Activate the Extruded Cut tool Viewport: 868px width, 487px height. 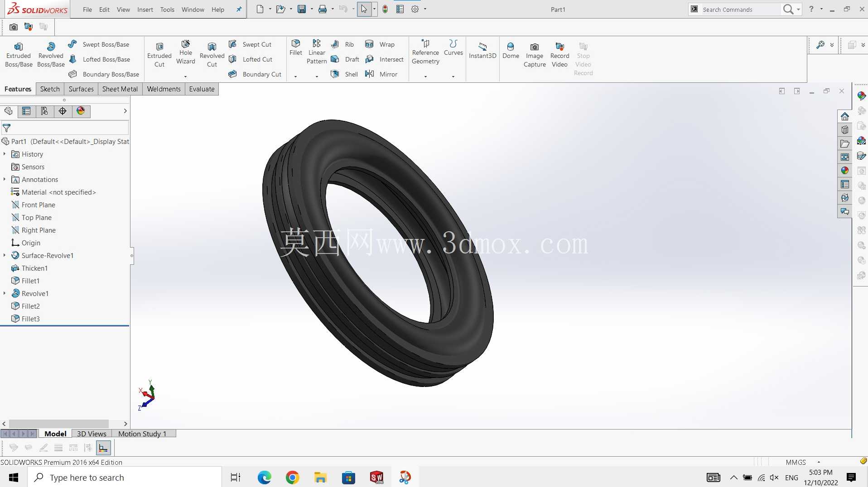[x=159, y=55]
